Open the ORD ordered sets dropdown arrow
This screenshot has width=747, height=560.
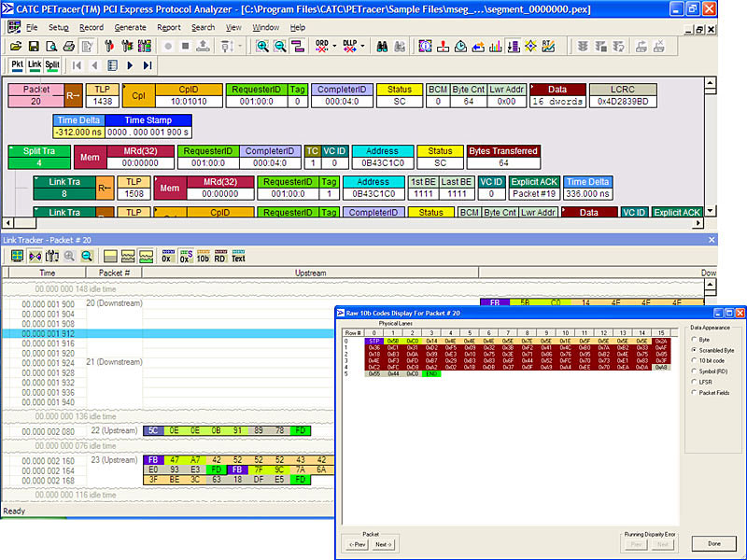coord(333,46)
